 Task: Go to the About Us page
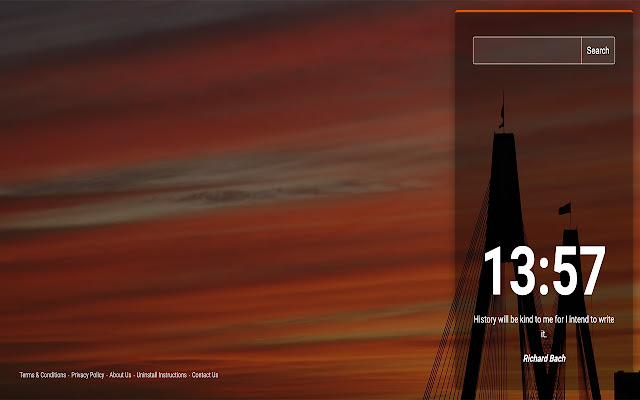tap(120, 375)
